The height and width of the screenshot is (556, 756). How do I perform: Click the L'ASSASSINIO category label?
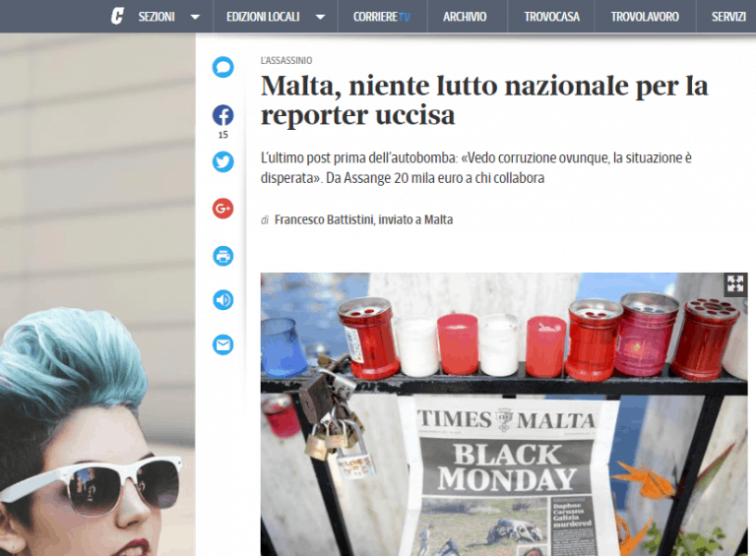tap(286, 61)
